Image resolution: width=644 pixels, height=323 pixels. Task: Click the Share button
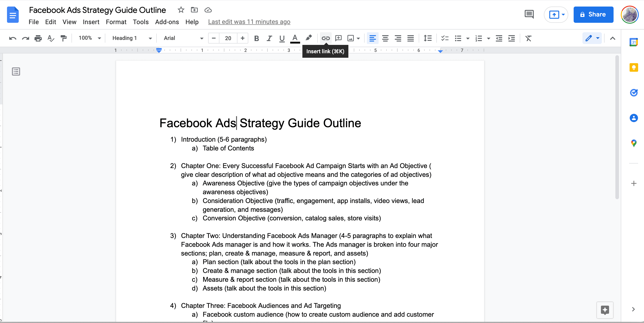593,14
